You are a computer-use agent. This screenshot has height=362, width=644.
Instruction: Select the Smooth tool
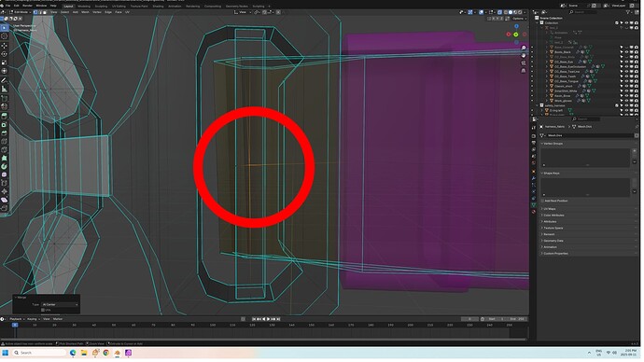4,174
